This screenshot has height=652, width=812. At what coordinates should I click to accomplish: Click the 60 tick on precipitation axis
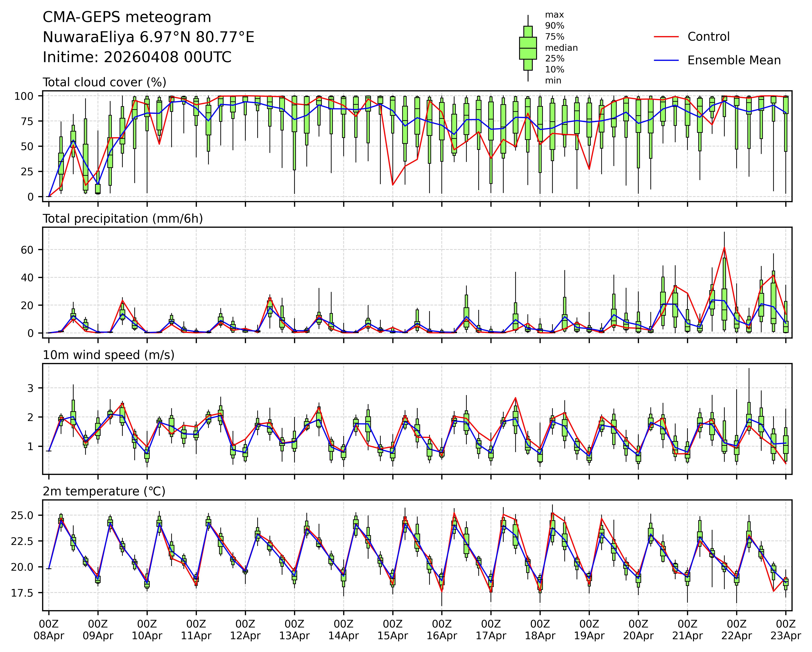(x=27, y=250)
